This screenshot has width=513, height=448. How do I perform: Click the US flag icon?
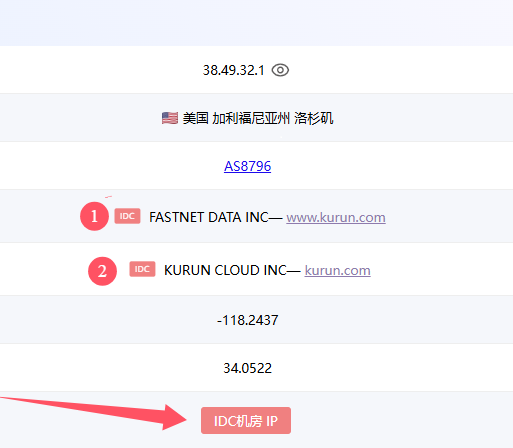(170, 118)
